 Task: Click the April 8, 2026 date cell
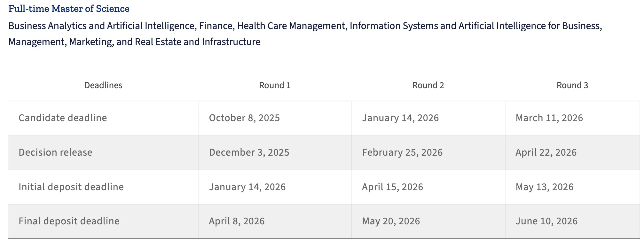click(x=237, y=221)
